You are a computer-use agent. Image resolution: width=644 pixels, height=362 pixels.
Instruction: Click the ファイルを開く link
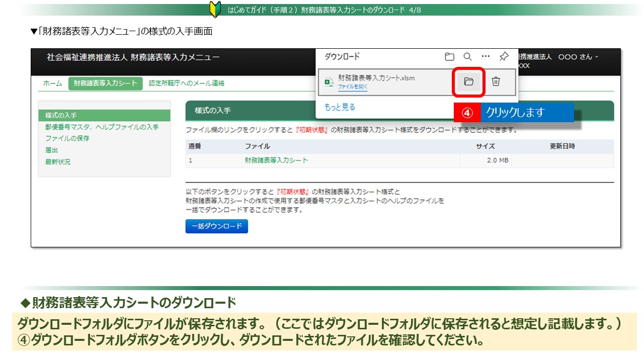[352, 87]
